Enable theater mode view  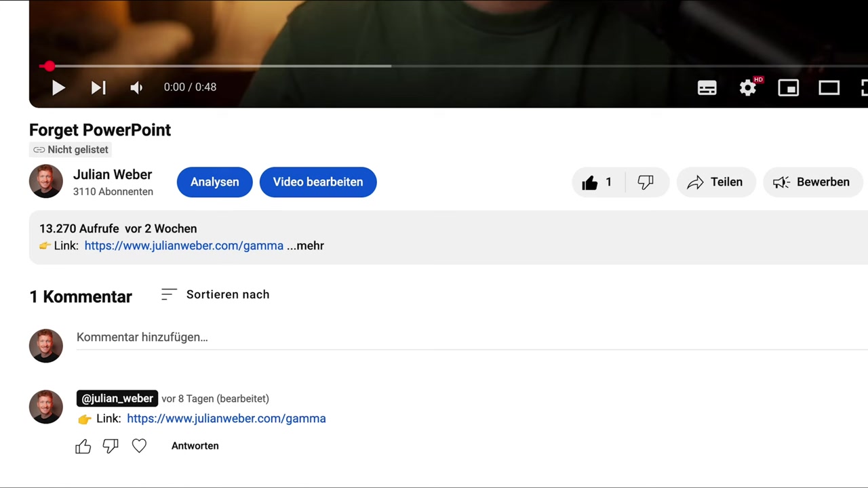pyautogui.click(x=829, y=87)
